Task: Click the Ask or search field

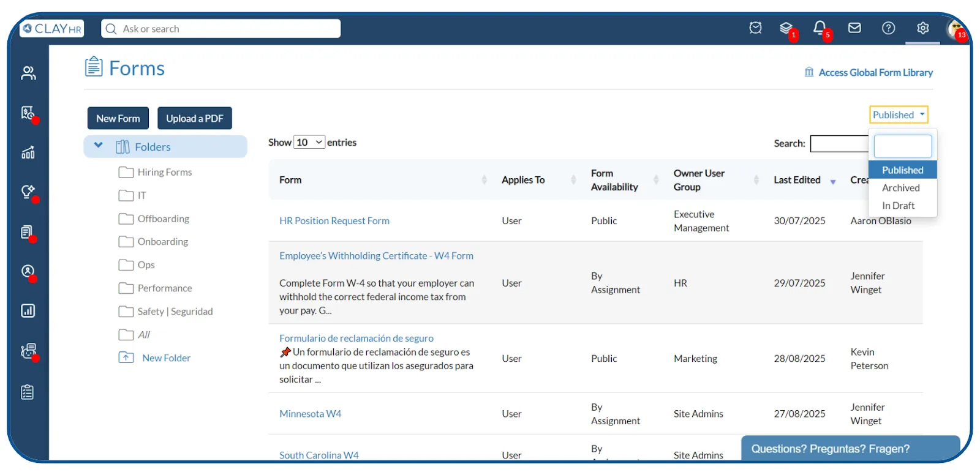Action: (221, 29)
